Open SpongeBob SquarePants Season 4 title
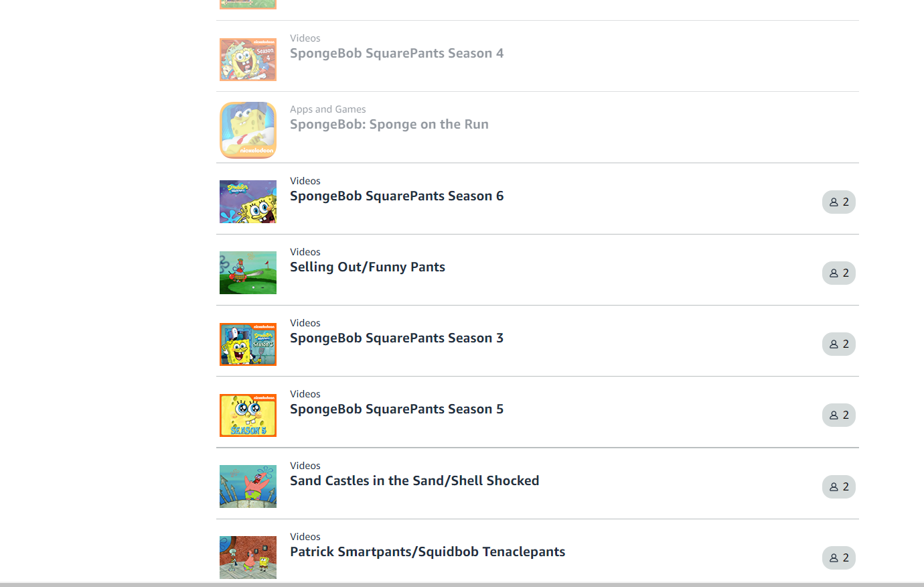The height and width of the screenshot is (587, 924). (396, 54)
